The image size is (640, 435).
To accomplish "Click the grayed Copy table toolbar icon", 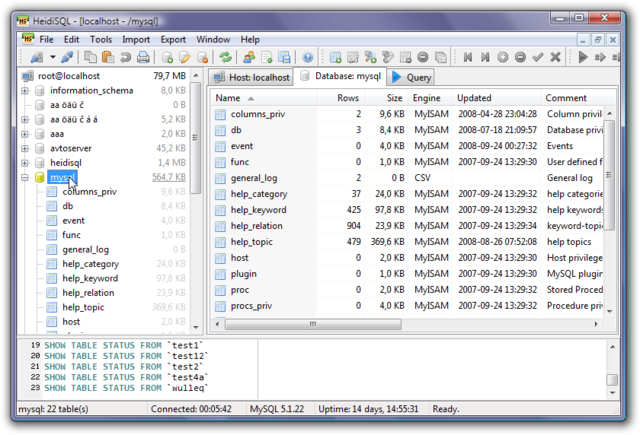I will pyautogui.click(x=441, y=57).
